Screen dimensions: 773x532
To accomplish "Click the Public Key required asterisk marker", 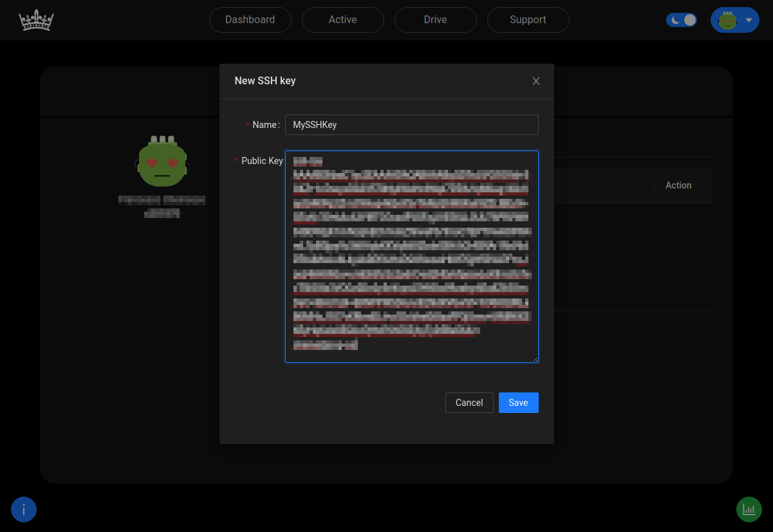I will (237, 161).
